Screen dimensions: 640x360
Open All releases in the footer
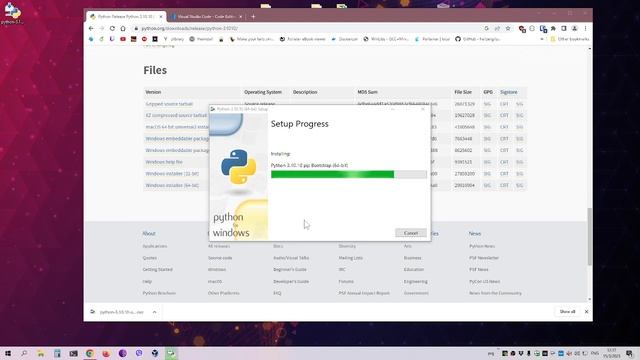coord(219,246)
